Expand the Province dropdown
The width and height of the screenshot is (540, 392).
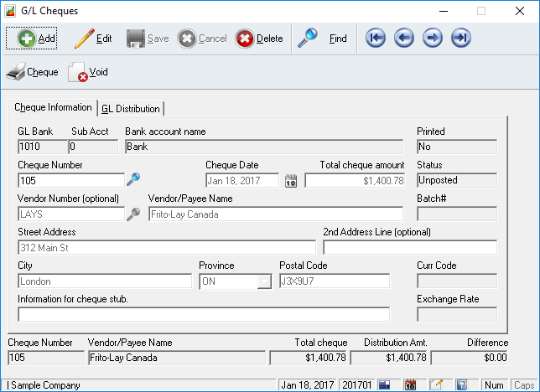(x=264, y=281)
